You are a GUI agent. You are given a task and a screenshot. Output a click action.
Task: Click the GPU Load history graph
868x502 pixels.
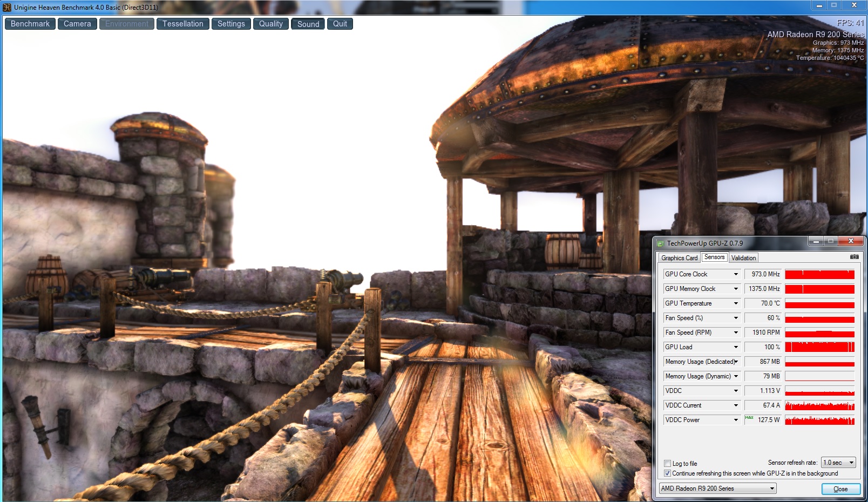(x=820, y=347)
